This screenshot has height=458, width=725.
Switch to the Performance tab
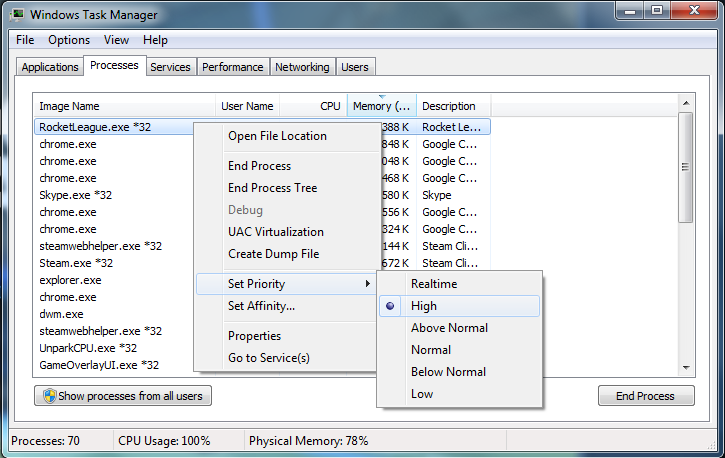[233, 67]
